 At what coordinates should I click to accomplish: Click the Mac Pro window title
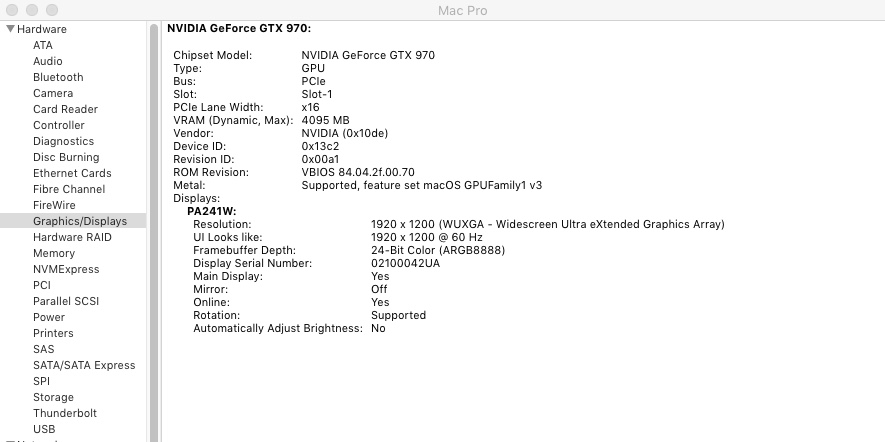pos(463,10)
